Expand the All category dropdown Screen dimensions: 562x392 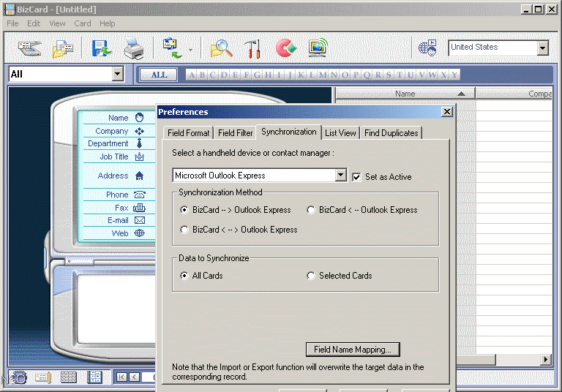pyautogui.click(x=118, y=75)
